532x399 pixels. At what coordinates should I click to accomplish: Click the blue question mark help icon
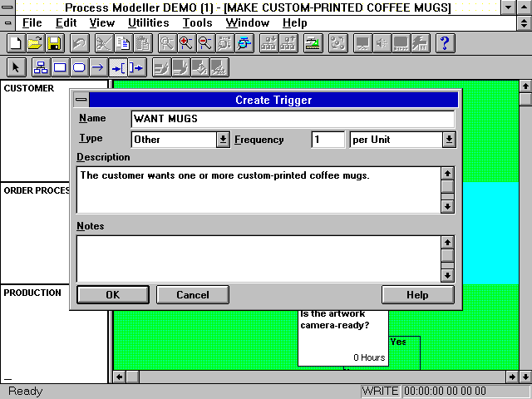point(445,43)
